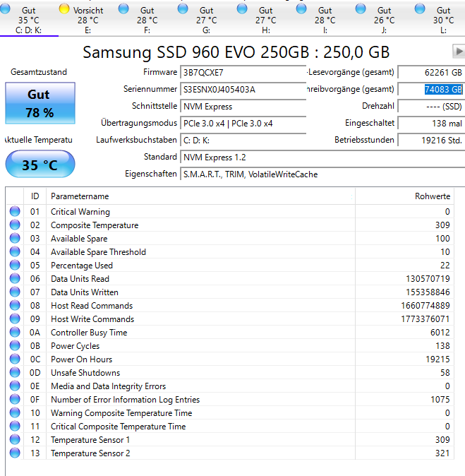
Task: Click the status orb for Host Read Commands
Action: [x=15, y=305]
